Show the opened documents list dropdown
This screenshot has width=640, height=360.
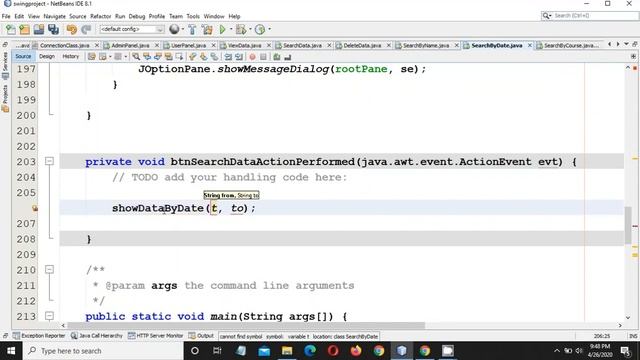click(627, 44)
